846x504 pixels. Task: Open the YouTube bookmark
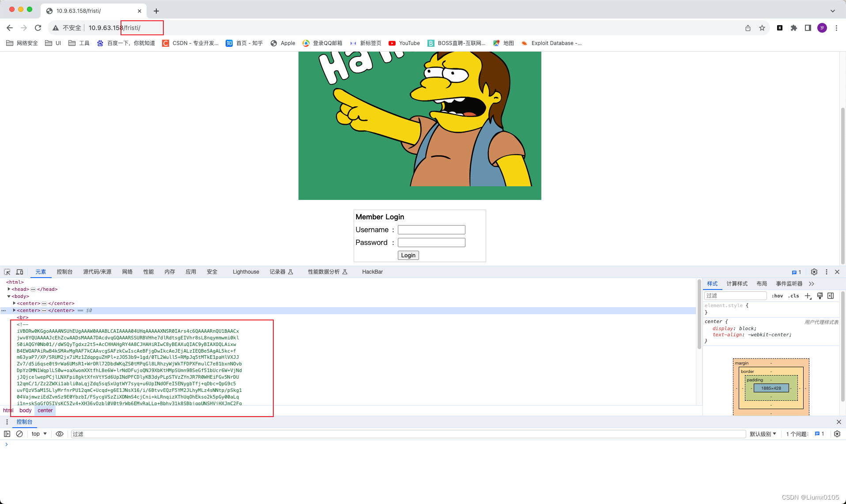pyautogui.click(x=404, y=43)
